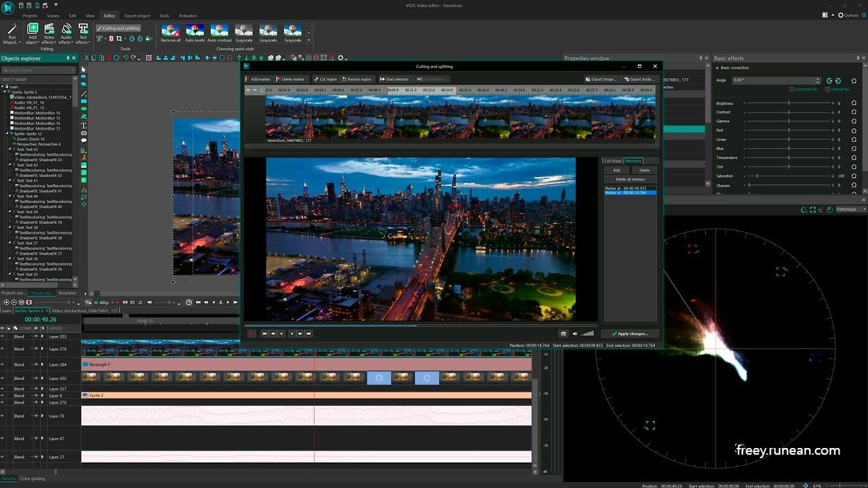This screenshot has height=488, width=868.
Task: Click the Apply changes button
Action: 629,333
